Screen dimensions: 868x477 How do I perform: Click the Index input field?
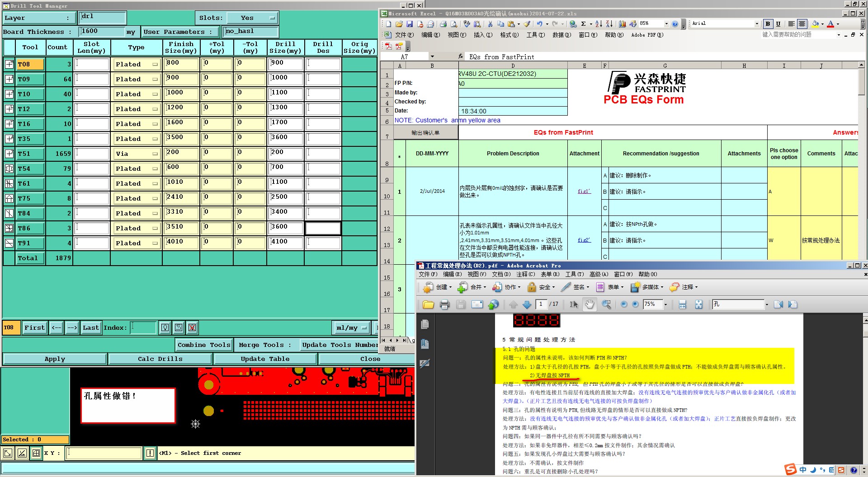[x=143, y=327]
